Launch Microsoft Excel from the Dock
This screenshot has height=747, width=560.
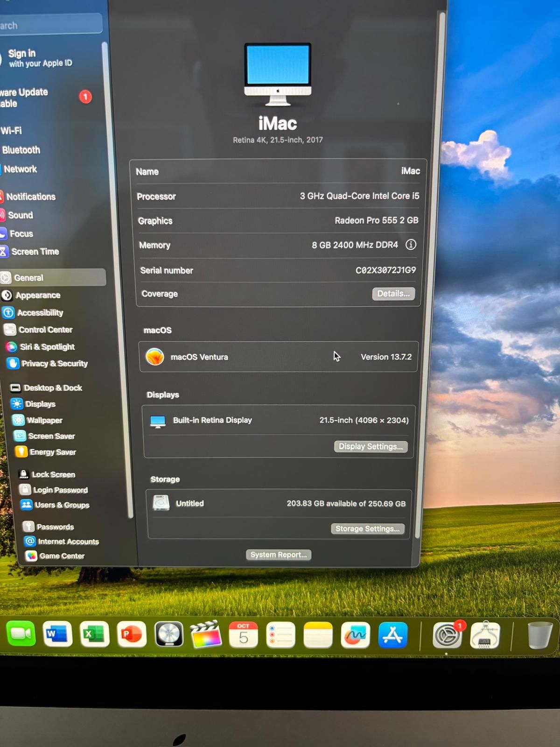pyautogui.click(x=95, y=634)
